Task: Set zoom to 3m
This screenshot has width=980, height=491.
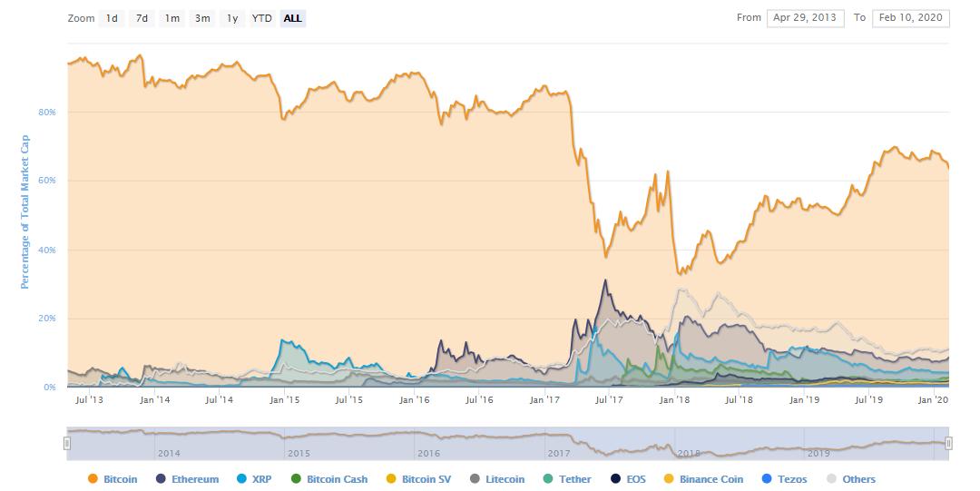Action: coord(202,18)
